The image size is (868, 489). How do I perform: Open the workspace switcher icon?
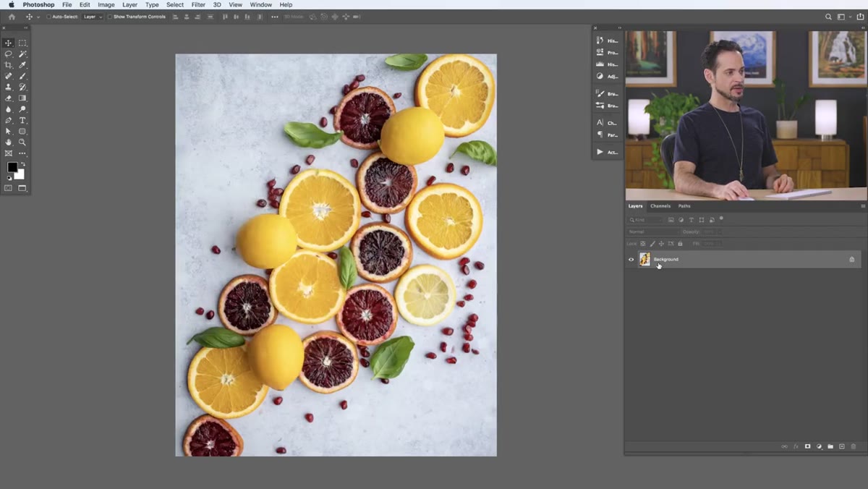[841, 17]
